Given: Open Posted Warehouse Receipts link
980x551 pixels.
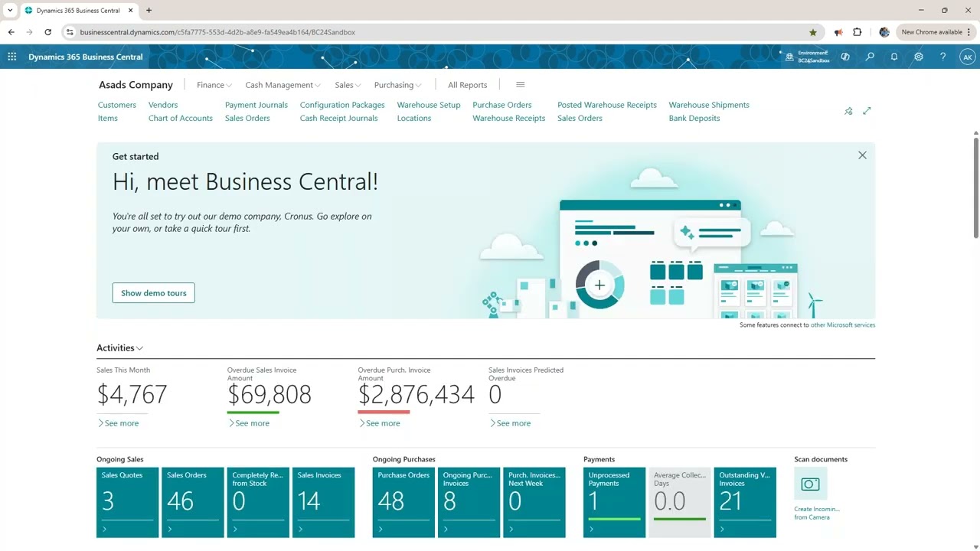Looking at the screenshot, I should [x=607, y=105].
